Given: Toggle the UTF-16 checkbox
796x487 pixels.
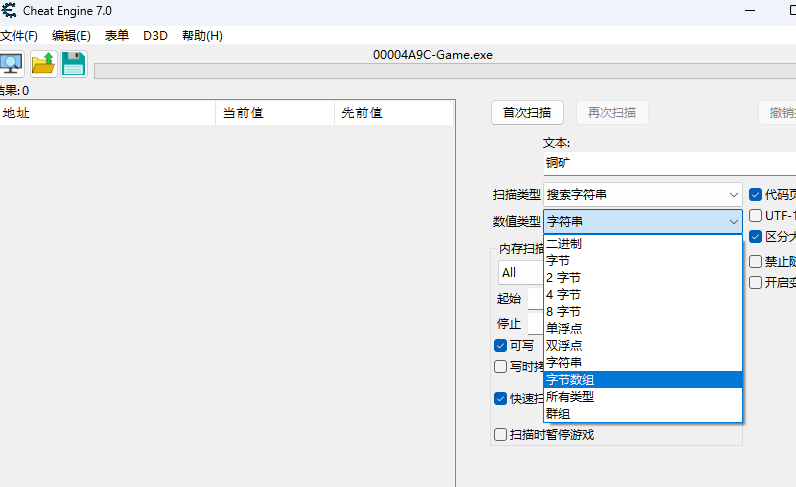Looking at the screenshot, I should [x=755, y=216].
